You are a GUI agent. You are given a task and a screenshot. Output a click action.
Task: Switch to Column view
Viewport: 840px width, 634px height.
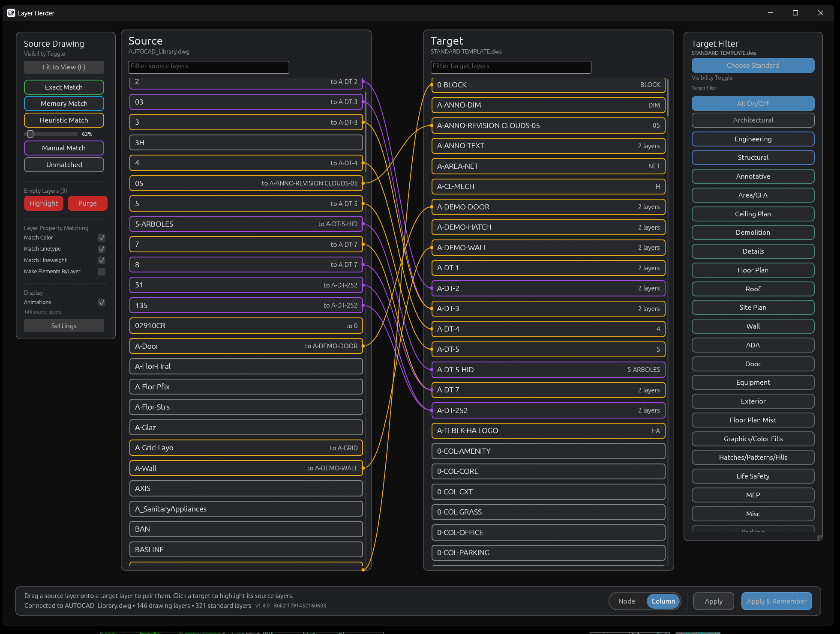663,601
